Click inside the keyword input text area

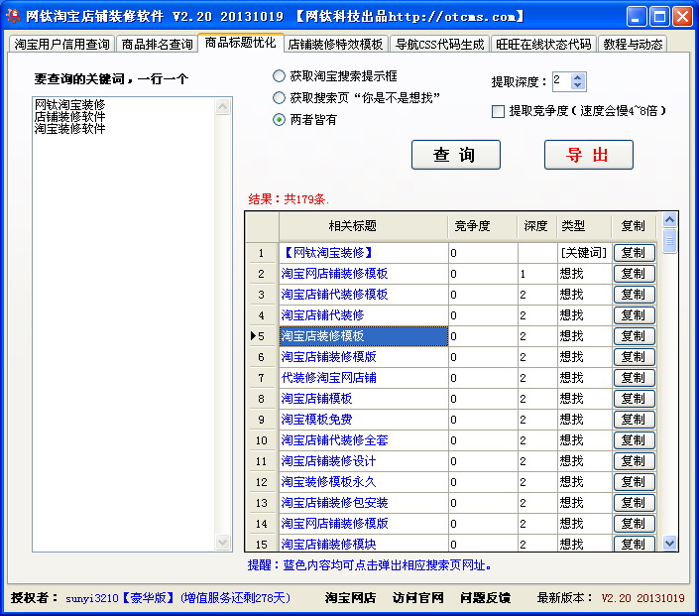tap(124, 317)
